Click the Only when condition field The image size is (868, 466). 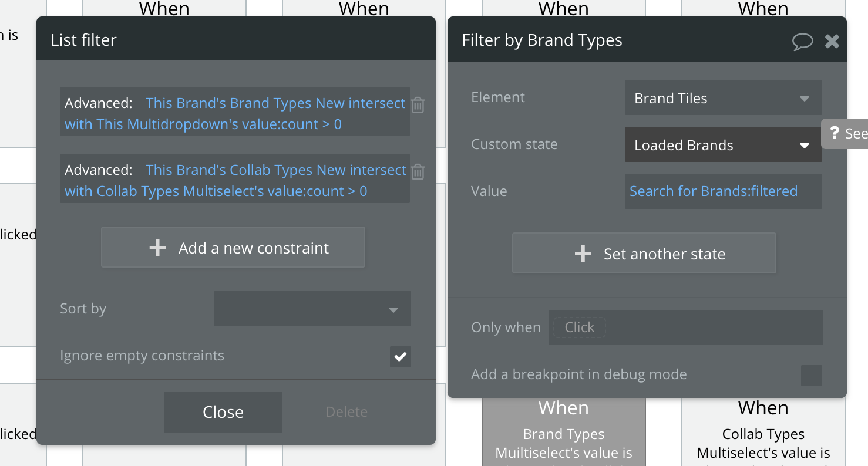click(685, 327)
